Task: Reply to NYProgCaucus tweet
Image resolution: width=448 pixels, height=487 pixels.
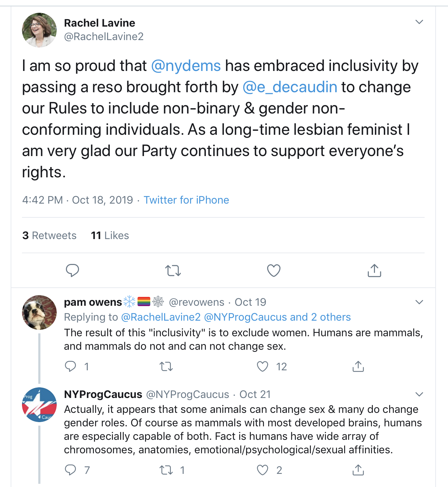Action: tap(71, 470)
